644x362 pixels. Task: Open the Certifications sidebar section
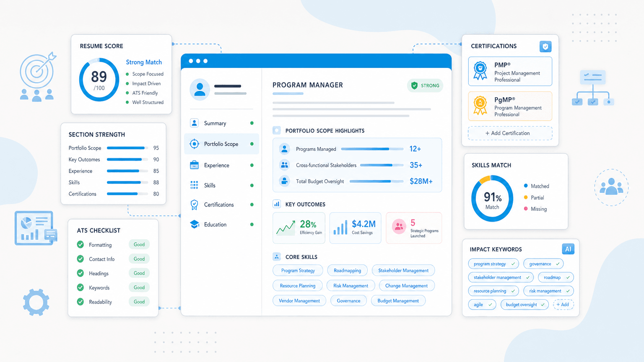[x=221, y=204]
